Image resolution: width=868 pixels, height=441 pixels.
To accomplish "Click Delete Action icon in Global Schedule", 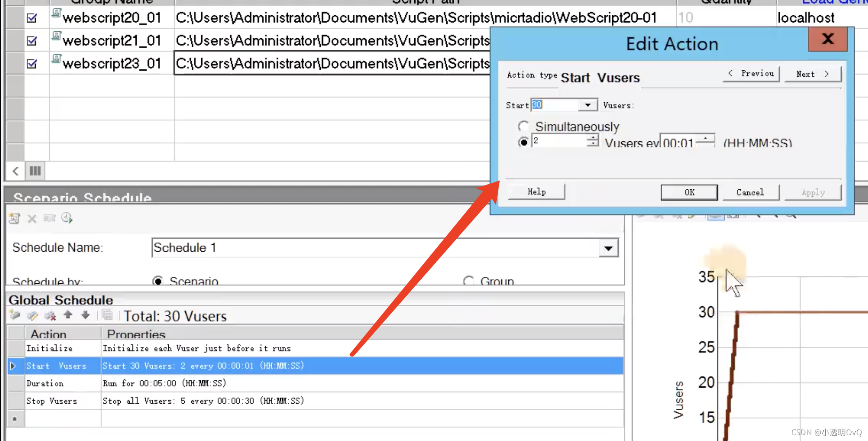I will (x=50, y=315).
